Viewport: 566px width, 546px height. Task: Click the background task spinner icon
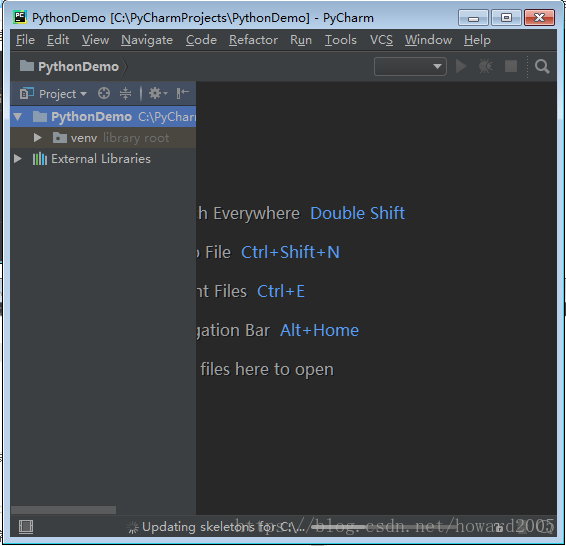pos(133,527)
